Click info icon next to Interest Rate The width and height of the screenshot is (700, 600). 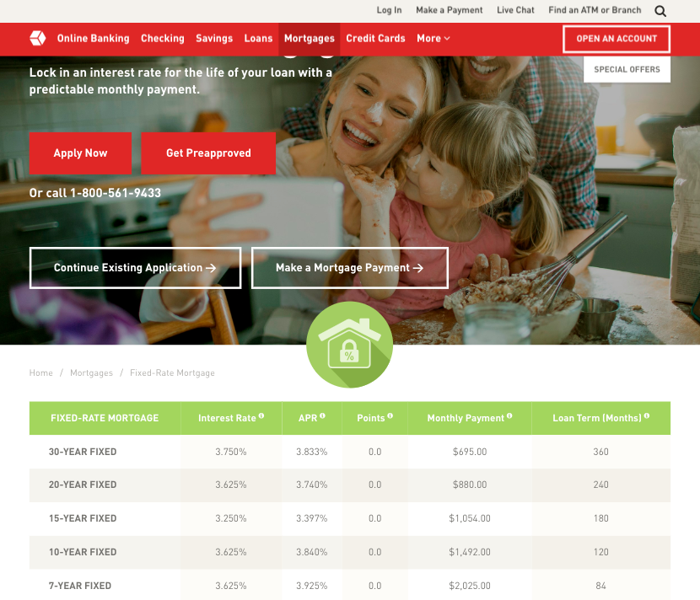coord(261,416)
